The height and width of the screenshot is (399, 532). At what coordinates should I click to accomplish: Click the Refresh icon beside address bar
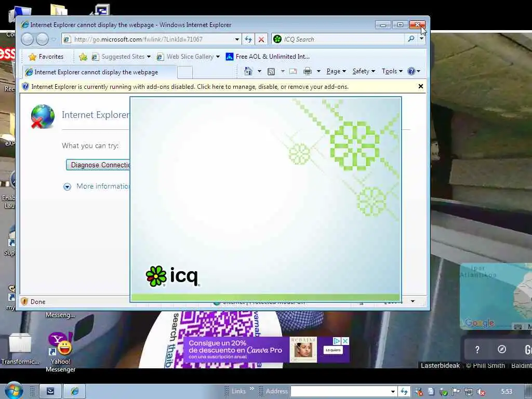click(248, 39)
